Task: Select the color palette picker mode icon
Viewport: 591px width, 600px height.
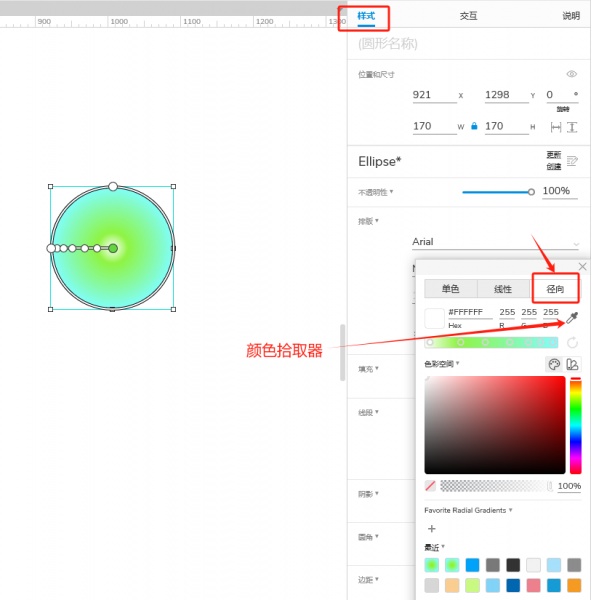Action: point(554,364)
